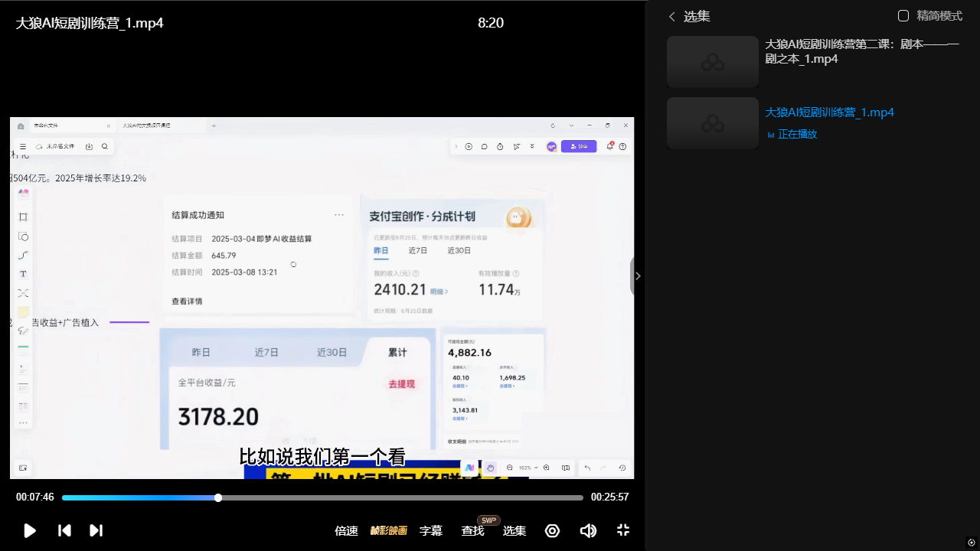
Task: Open the circular screenshot/record icon
Action: (x=552, y=530)
